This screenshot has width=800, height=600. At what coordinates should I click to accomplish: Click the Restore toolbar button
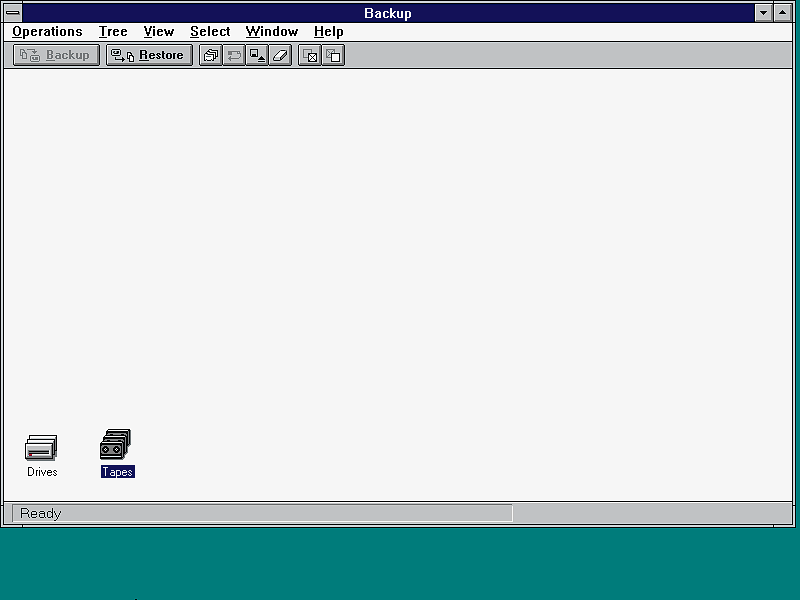coord(149,55)
